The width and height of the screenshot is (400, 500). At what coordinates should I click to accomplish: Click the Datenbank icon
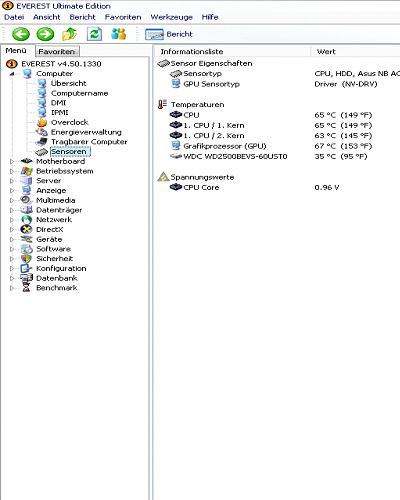tap(26, 278)
